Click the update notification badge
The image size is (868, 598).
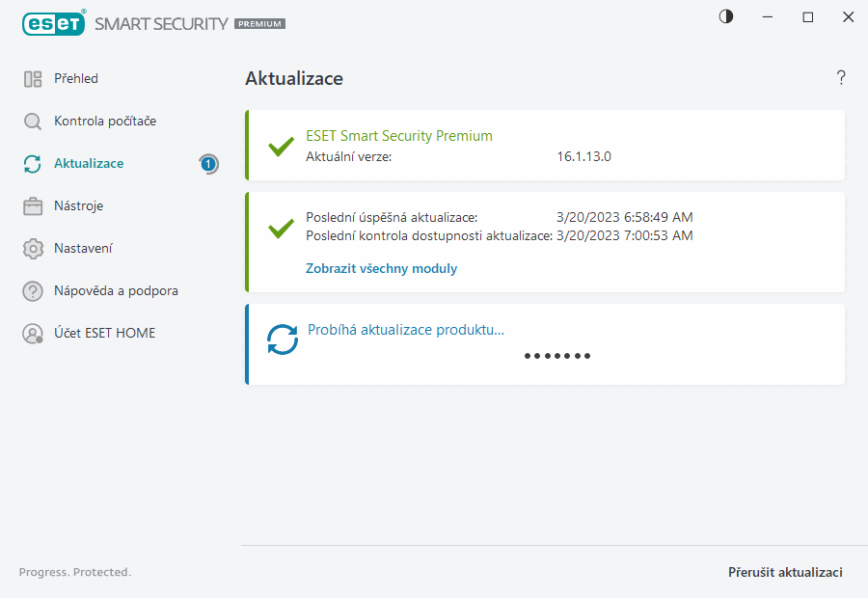click(208, 164)
